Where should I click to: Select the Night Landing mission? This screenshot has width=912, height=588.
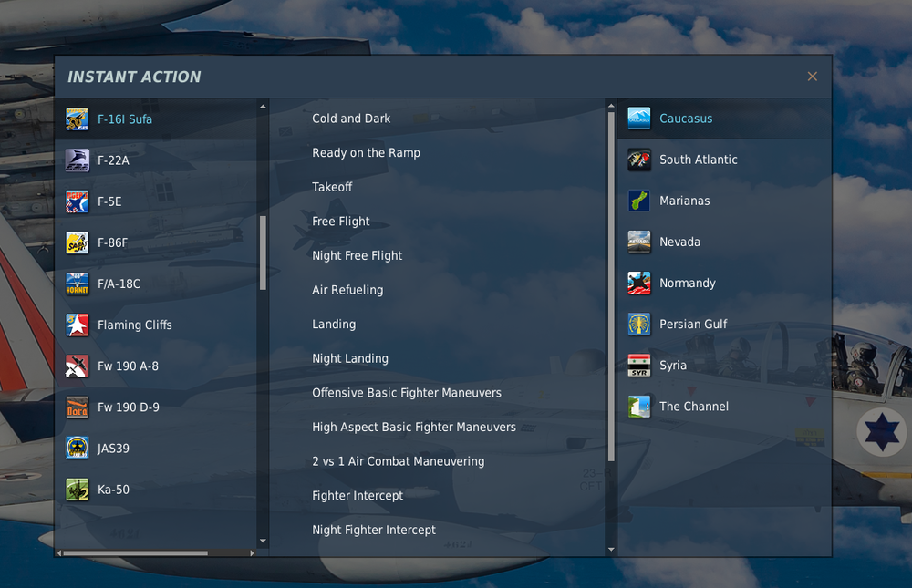(x=349, y=359)
